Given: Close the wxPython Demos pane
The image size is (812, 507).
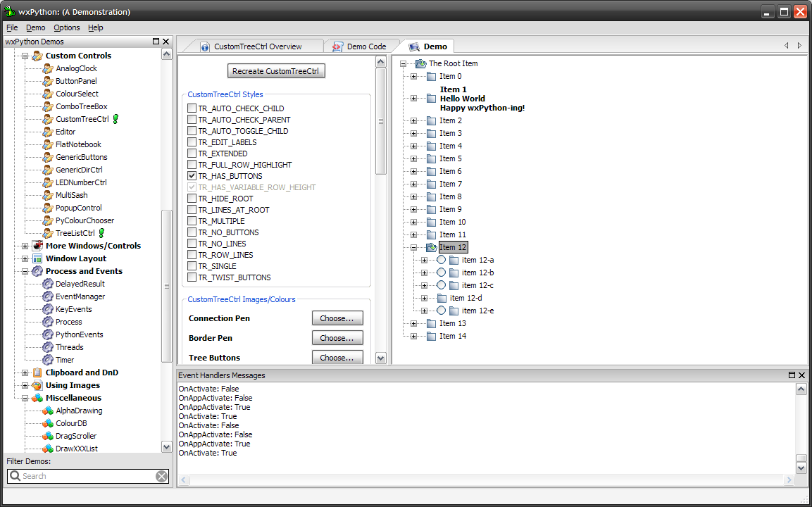Looking at the screenshot, I should point(166,42).
